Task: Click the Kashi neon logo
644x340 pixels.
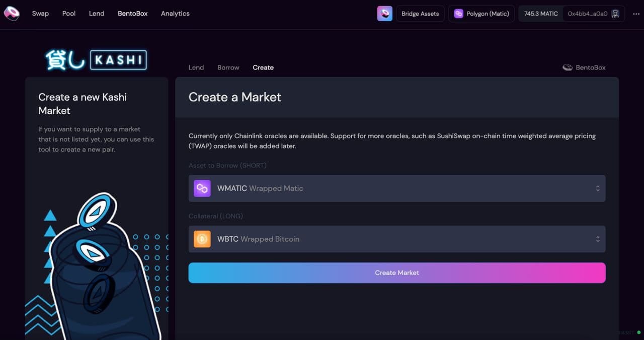Action: [96, 60]
